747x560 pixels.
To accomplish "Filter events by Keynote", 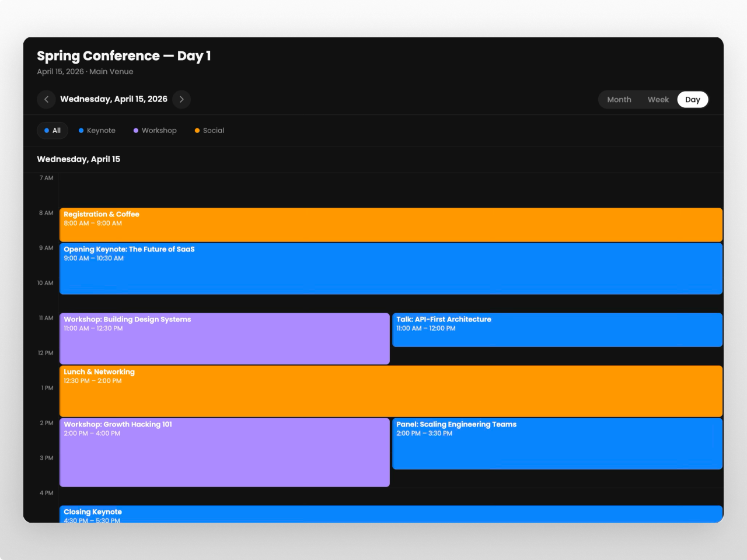I will pos(97,131).
